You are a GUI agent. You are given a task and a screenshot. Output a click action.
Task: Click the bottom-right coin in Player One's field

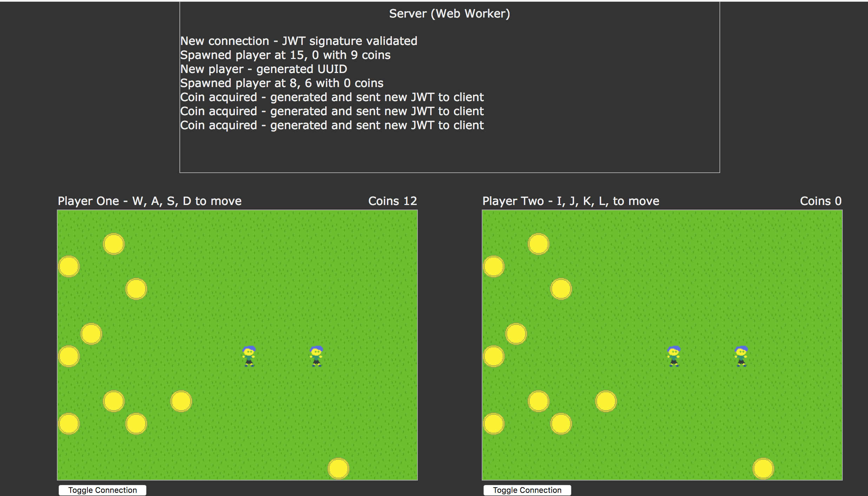[x=338, y=469]
